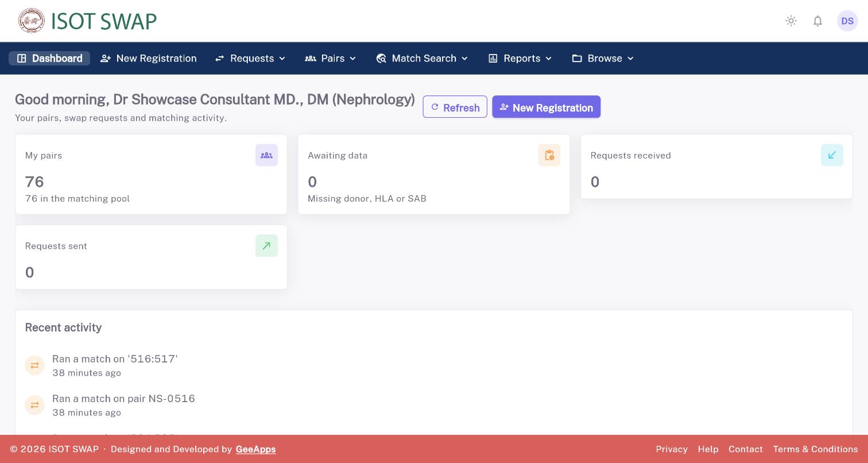Click the Refresh button
Viewport: 868px width, 463px height.
[455, 107]
